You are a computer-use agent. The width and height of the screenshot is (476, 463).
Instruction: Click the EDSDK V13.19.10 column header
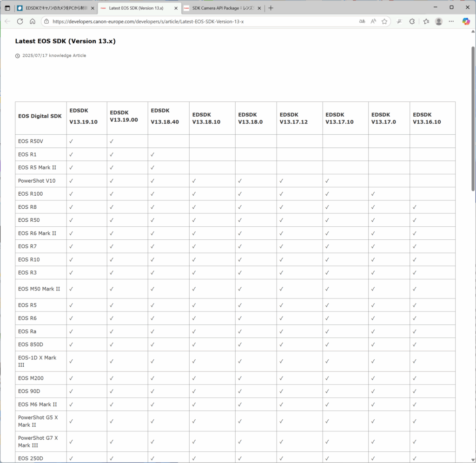pyautogui.click(x=83, y=116)
